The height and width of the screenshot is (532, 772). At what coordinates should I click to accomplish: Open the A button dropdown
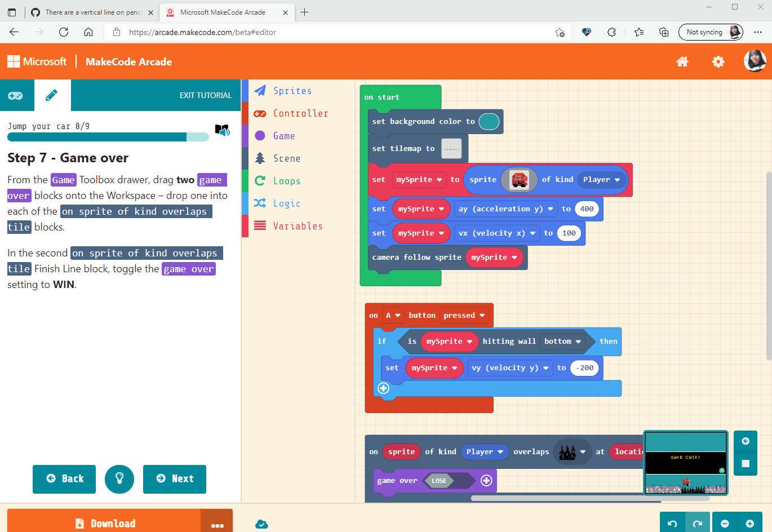tap(393, 315)
